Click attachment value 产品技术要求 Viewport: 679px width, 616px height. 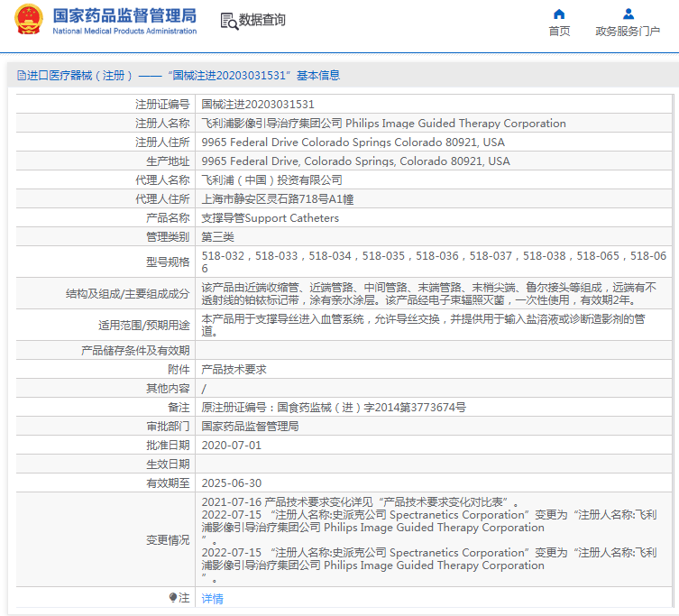click(x=234, y=370)
